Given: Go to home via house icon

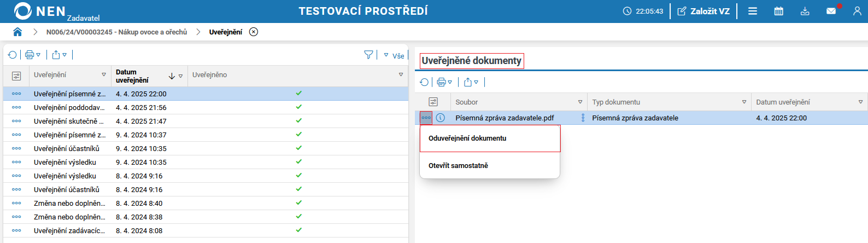Looking at the screenshot, I should click(x=17, y=32).
